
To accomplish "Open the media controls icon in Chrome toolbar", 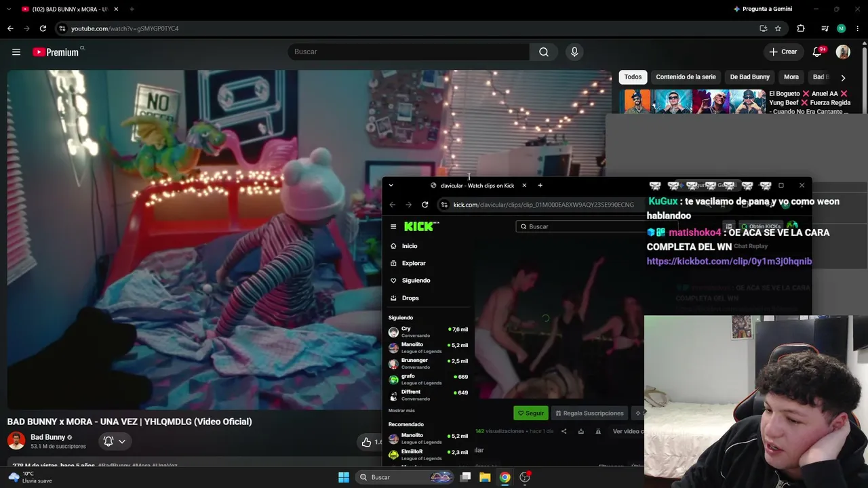I will [x=825, y=28].
